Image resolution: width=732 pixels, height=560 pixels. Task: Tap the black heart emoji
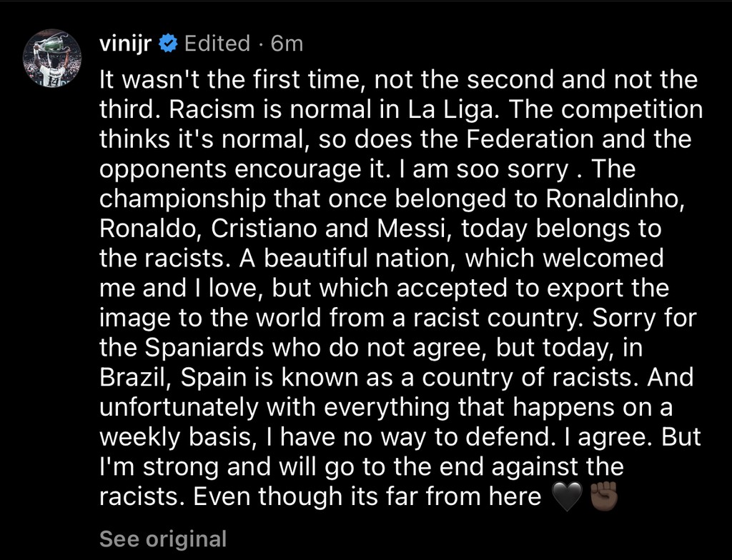[x=568, y=496]
